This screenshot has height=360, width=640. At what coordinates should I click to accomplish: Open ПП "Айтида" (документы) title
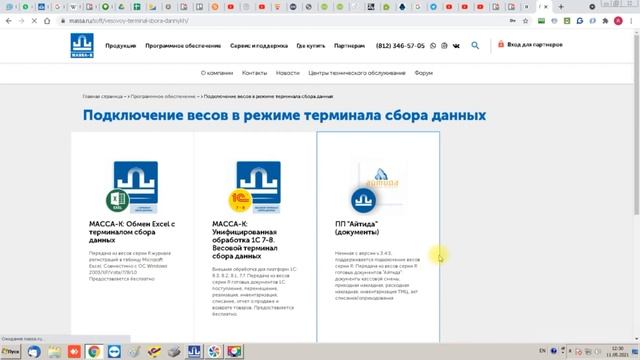click(357, 228)
